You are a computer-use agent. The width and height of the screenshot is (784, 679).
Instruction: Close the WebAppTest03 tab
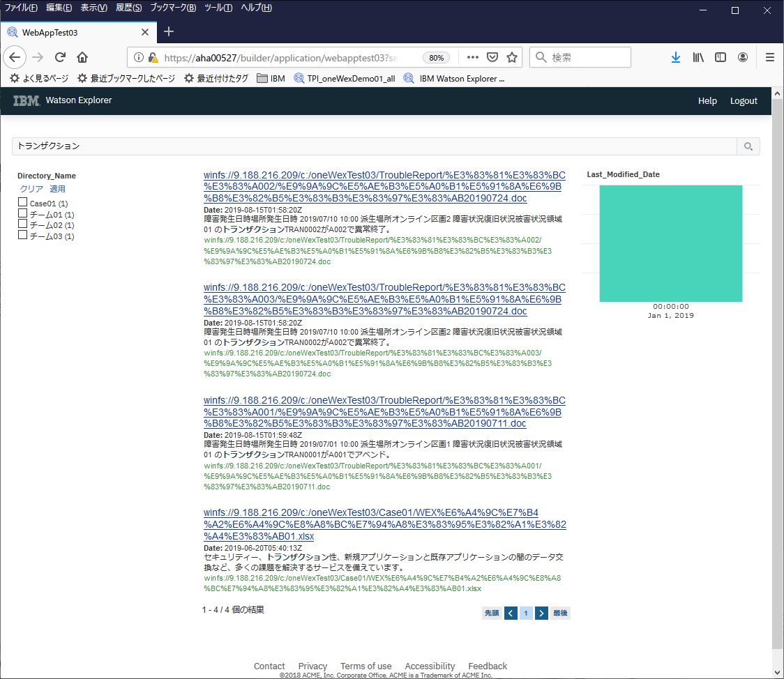point(145,33)
